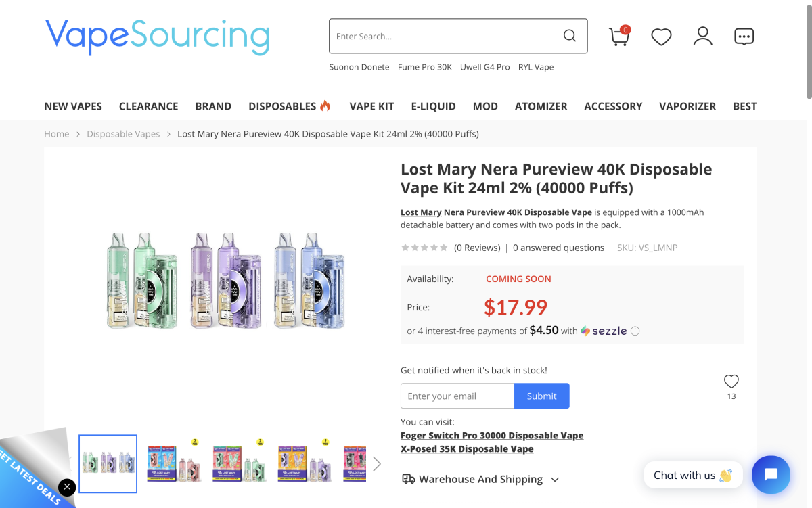Open the user account icon
Screen dimensions: 812x508
click(703, 37)
